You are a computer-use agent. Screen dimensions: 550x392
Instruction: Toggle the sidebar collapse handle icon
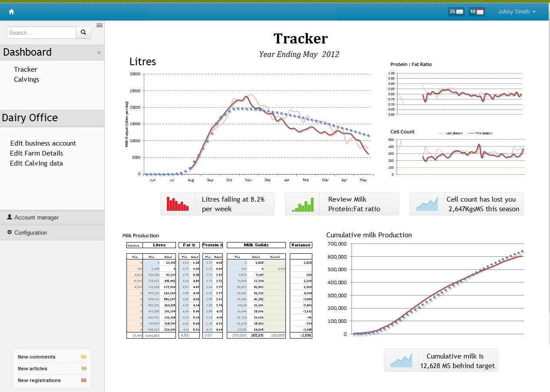(99, 25)
